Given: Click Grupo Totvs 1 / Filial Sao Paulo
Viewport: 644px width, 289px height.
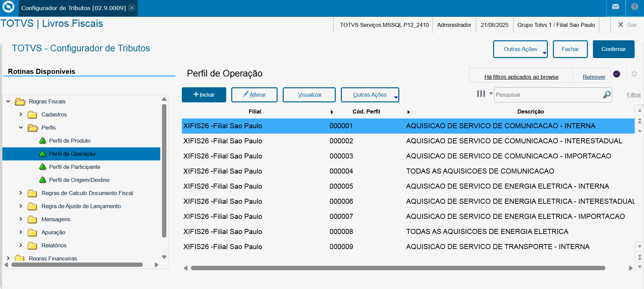Looking at the screenshot, I should coord(556,25).
